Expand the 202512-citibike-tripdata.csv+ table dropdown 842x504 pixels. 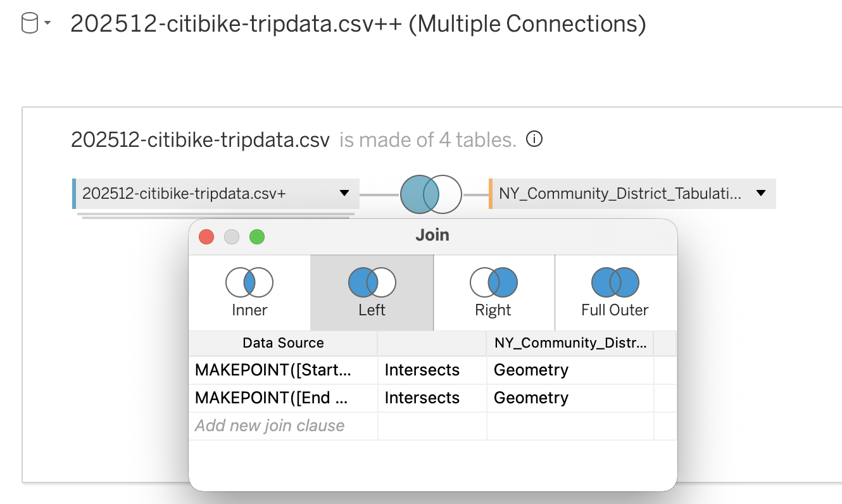pyautogui.click(x=344, y=193)
